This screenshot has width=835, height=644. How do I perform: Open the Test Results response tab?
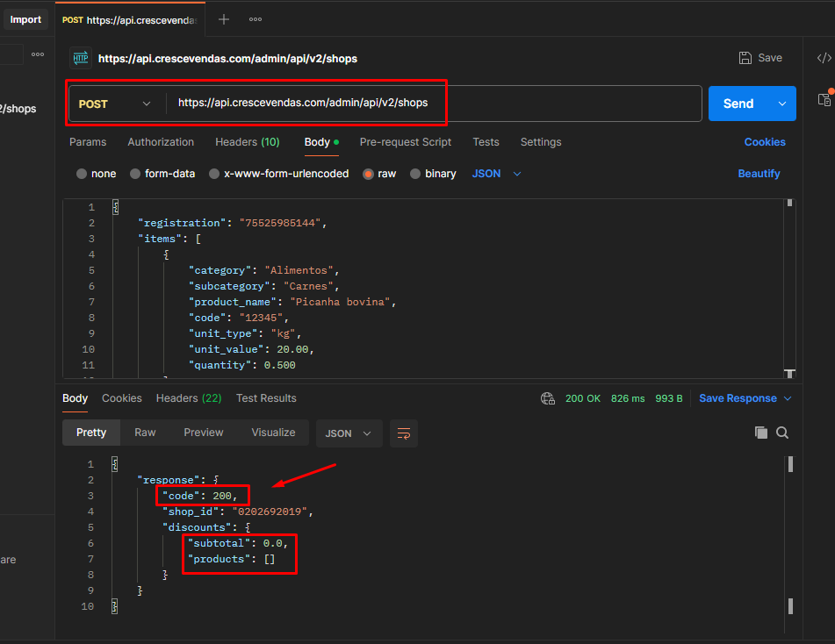pos(266,398)
